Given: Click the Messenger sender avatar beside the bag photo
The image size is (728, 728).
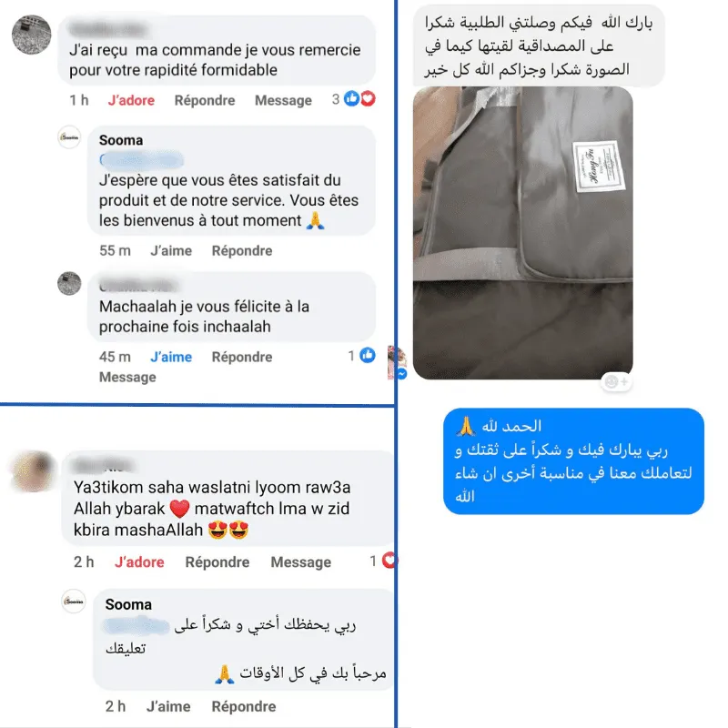Looking at the screenshot, I should (398, 362).
